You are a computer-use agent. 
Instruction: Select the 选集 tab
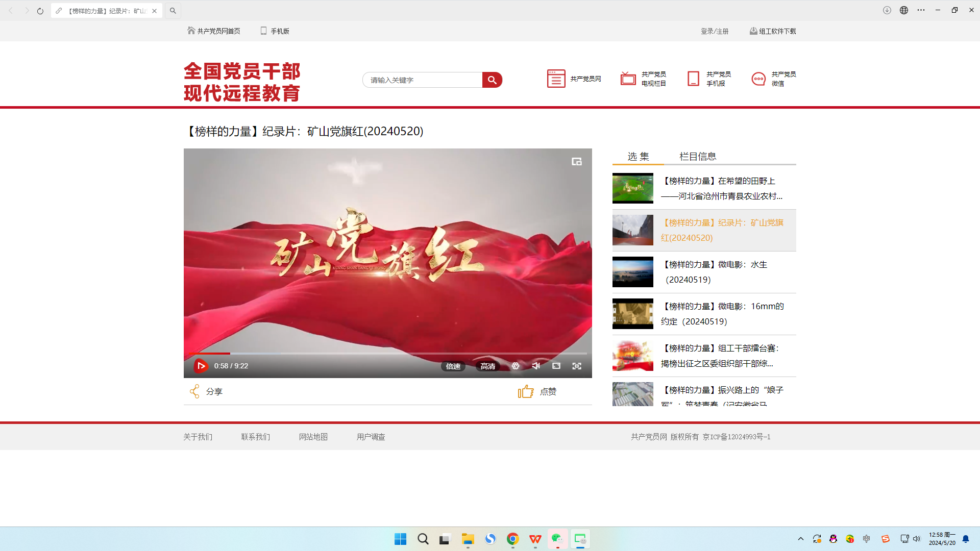(x=638, y=156)
